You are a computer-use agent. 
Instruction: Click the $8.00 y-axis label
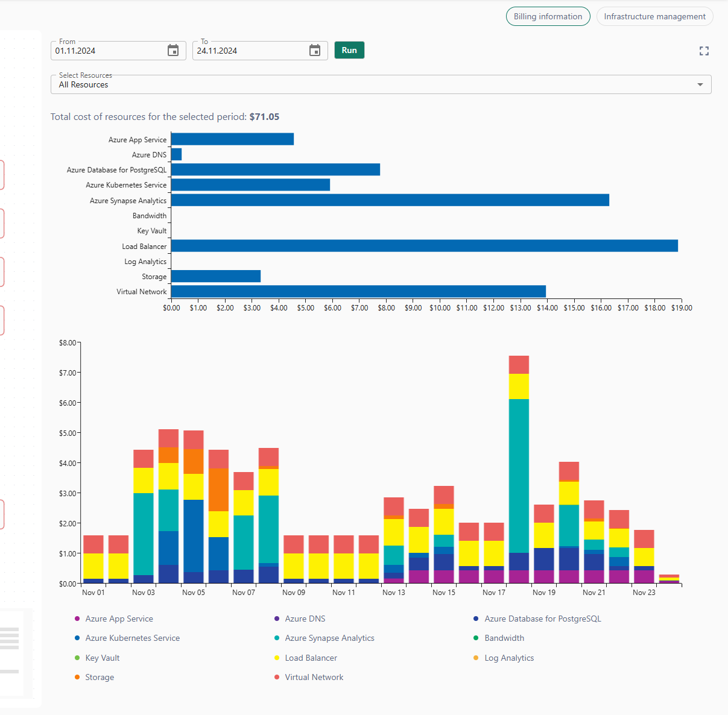[68, 343]
